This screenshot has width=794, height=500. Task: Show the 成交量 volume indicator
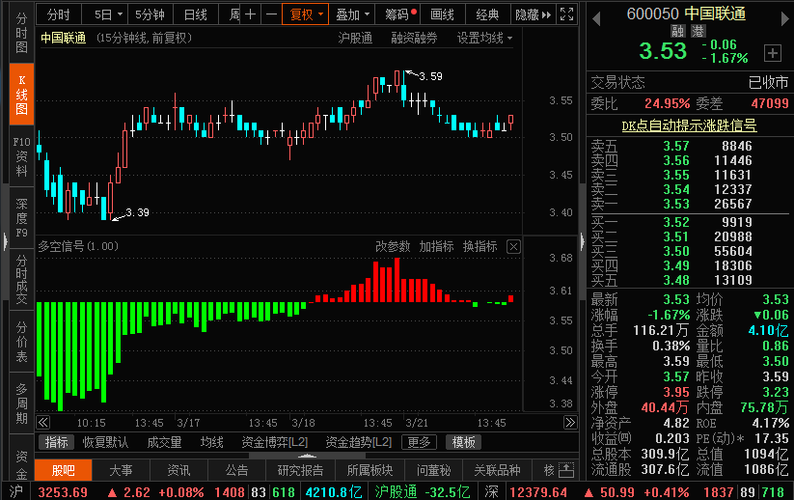click(164, 442)
